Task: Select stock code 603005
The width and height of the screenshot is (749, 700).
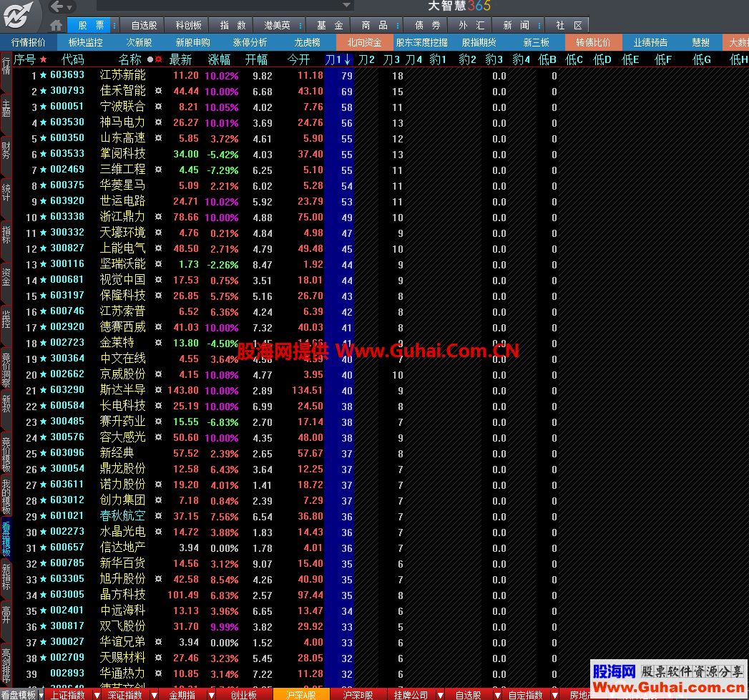Action: 67,595
